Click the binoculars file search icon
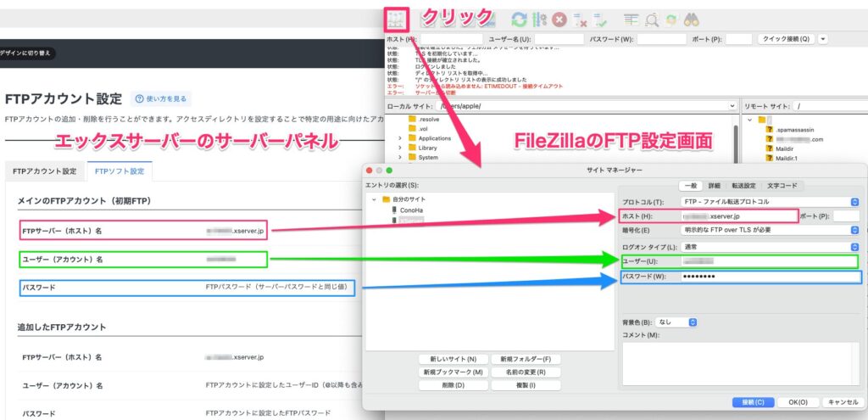This screenshot has width=868, height=420. click(x=691, y=20)
